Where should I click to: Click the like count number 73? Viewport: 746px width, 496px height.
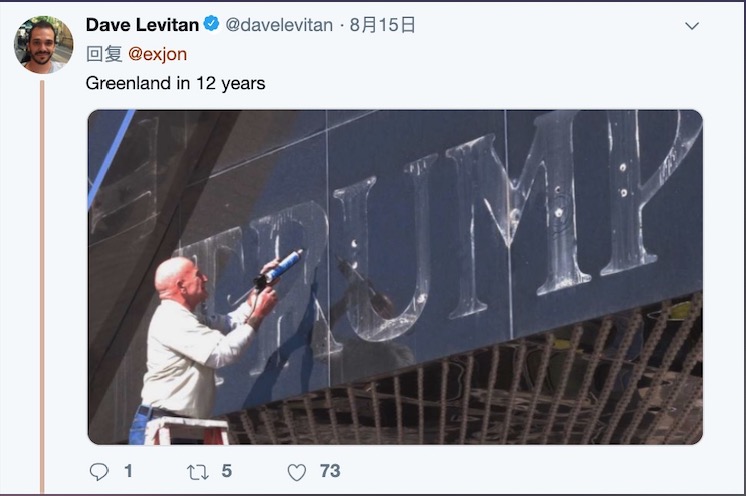[330, 471]
